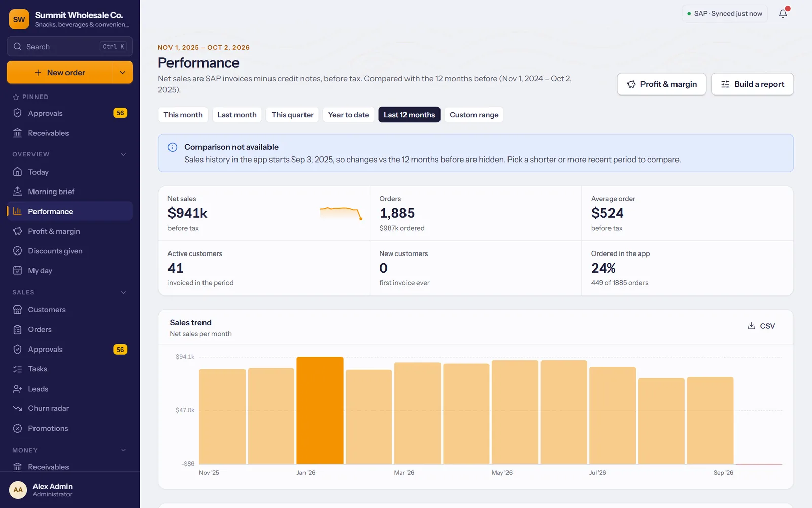The height and width of the screenshot is (508, 812).
Task: Select the This quarter period
Action: [x=292, y=115]
